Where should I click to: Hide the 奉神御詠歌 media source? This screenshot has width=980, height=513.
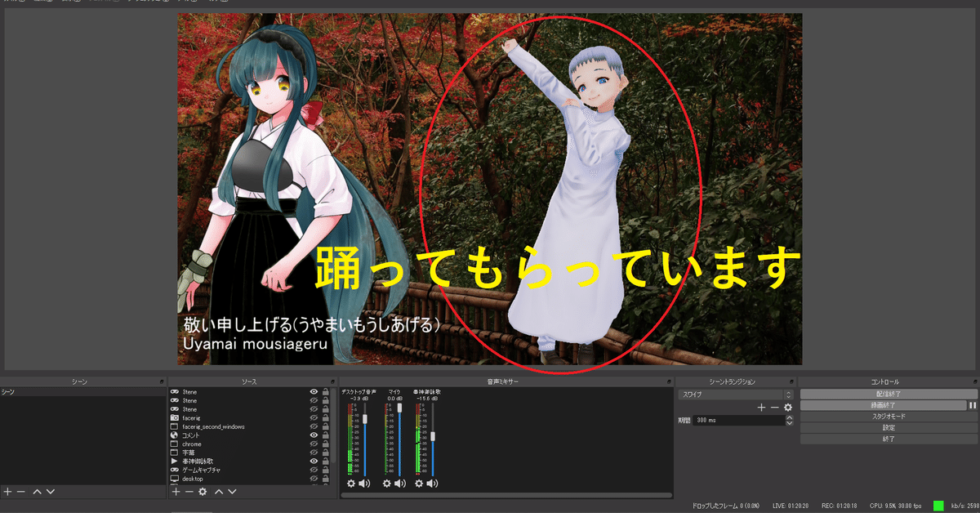click(x=314, y=462)
